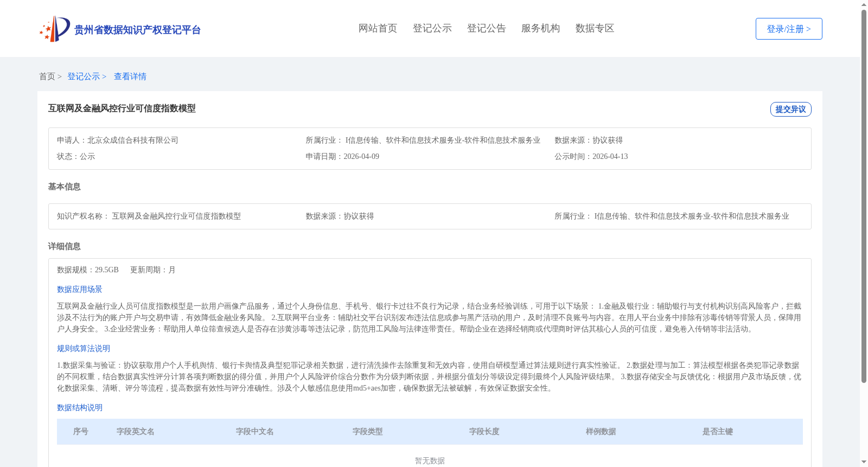Click the 详细信息 section heading
The width and height of the screenshot is (868, 467).
coord(64,246)
